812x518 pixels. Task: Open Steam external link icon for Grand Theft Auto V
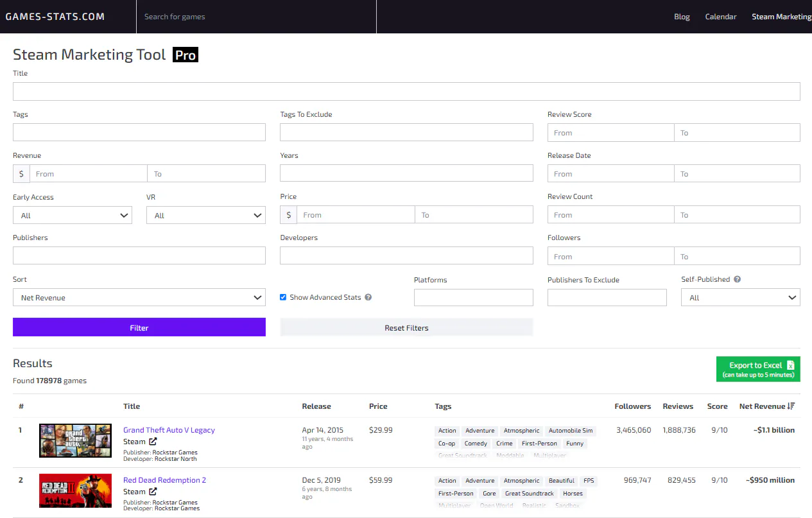tap(153, 442)
